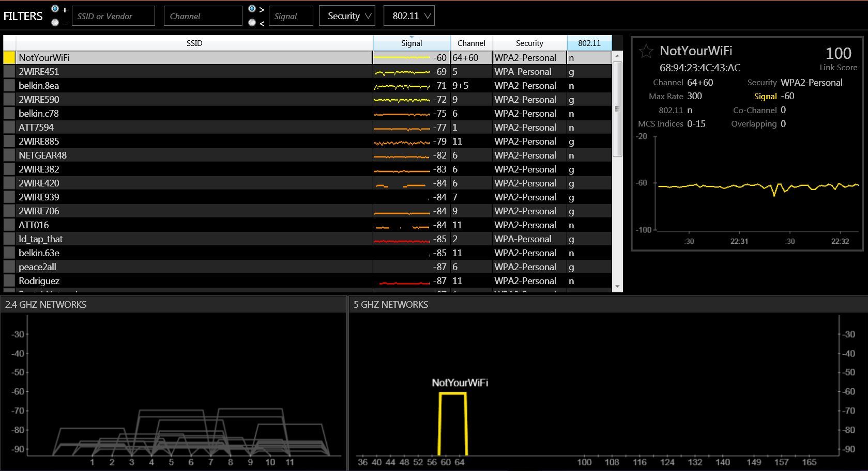Image resolution: width=868 pixels, height=471 pixels.
Task: Toggle the color checkbox for 2WIRE939
Action: click(x=9, y=197)
